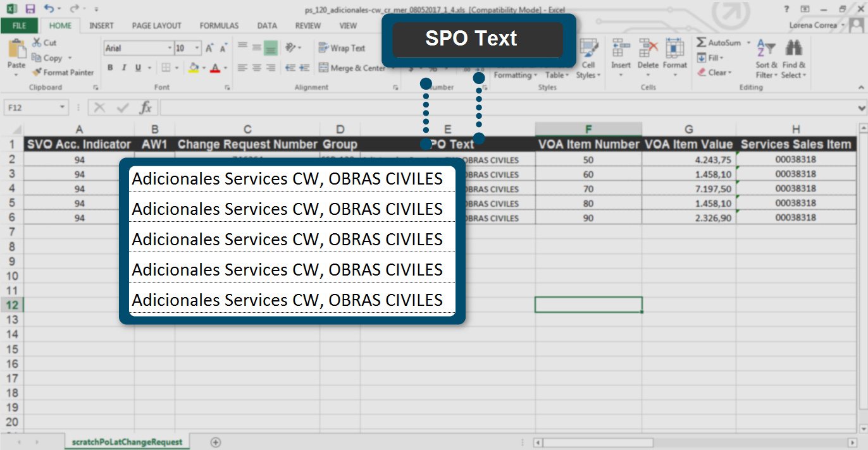
Task: Open the PAGE LAYOUT ribbon tab
Action: tap(156, 26)
